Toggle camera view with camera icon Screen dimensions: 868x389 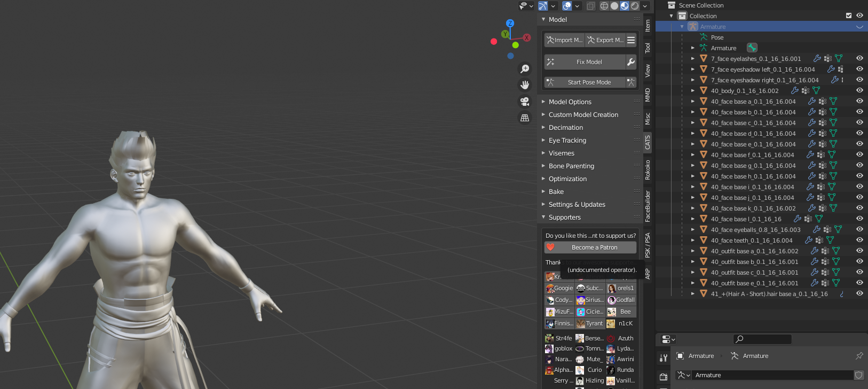click(525, 102)
